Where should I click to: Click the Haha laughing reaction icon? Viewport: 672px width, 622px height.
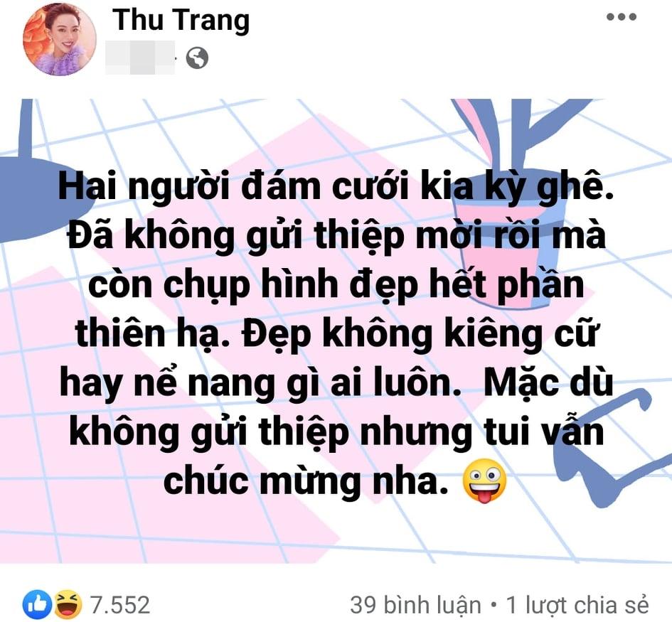68,604
